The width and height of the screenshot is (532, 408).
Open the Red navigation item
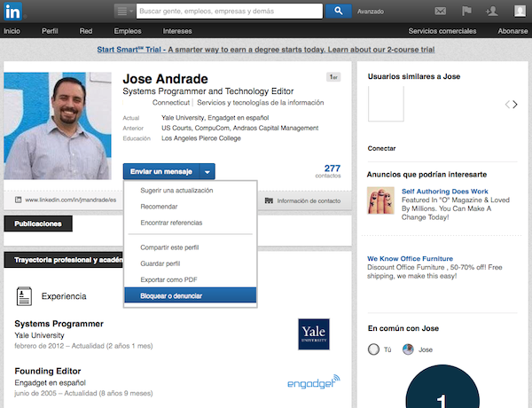click(86, 31)
